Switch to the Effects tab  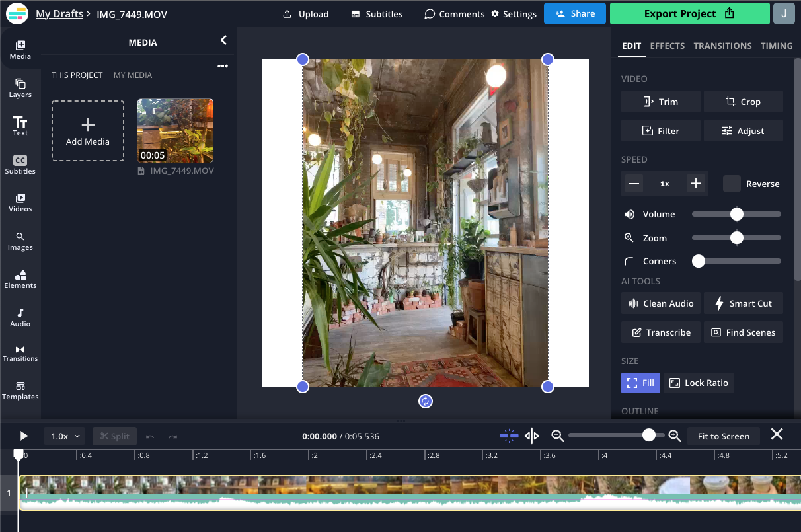coord(667,46)
